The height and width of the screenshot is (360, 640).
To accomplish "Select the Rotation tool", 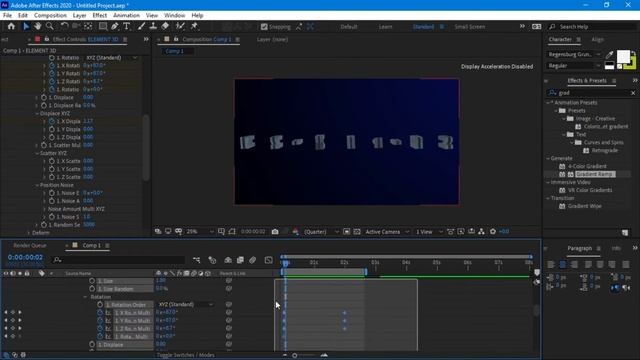I will (x=64, y=27).
